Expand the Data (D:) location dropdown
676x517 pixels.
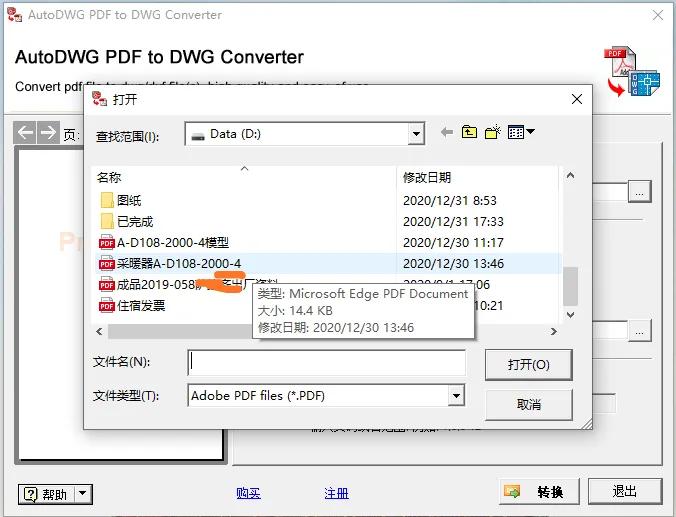(416, 134)
